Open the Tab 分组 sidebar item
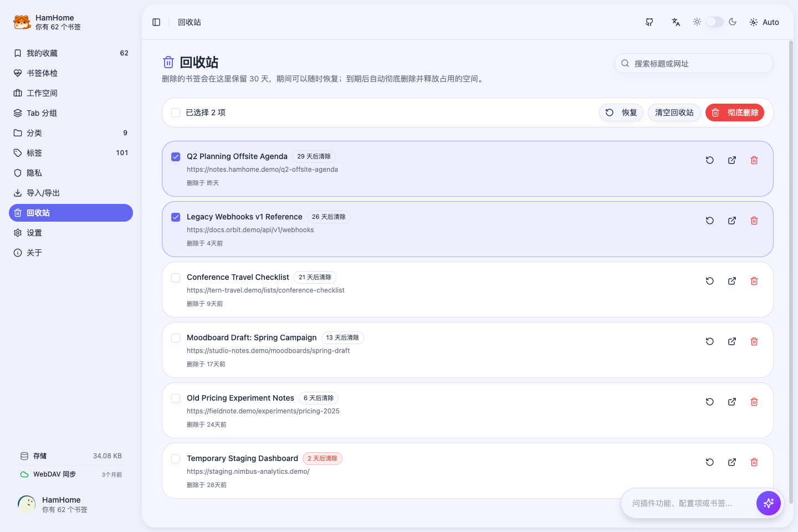 click(71, 113)
